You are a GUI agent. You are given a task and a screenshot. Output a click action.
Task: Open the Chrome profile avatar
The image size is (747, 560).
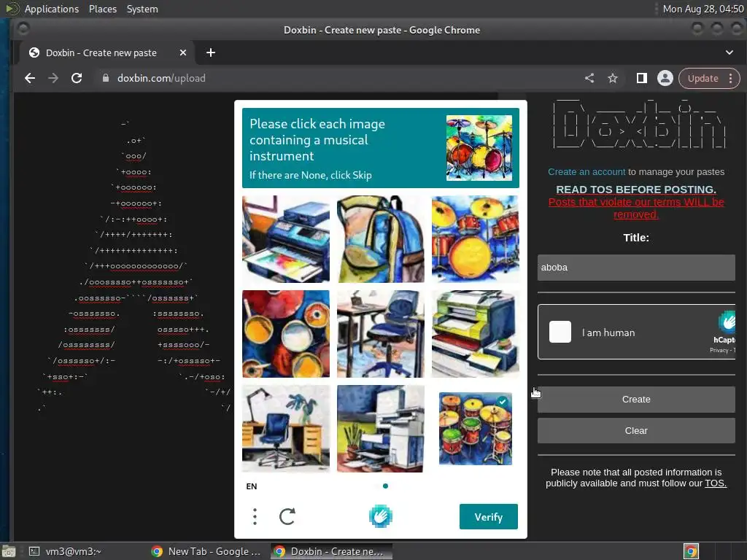point(665,78)
